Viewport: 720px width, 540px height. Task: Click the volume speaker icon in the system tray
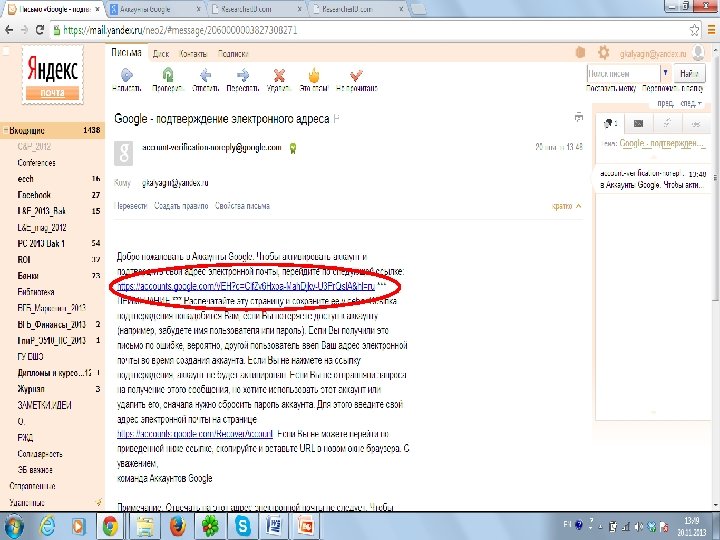[638, 526]
